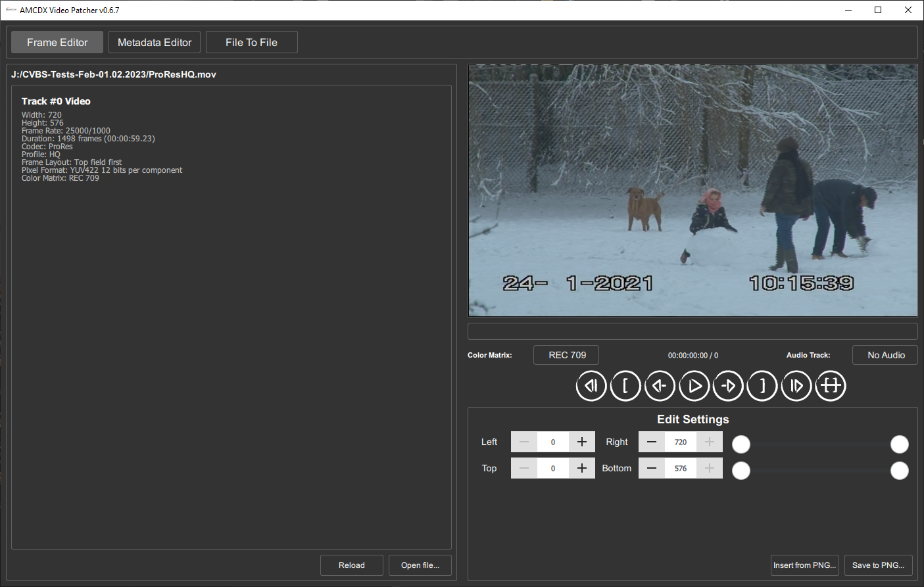Click the Profile: HQ line

(x=41, y=154)
